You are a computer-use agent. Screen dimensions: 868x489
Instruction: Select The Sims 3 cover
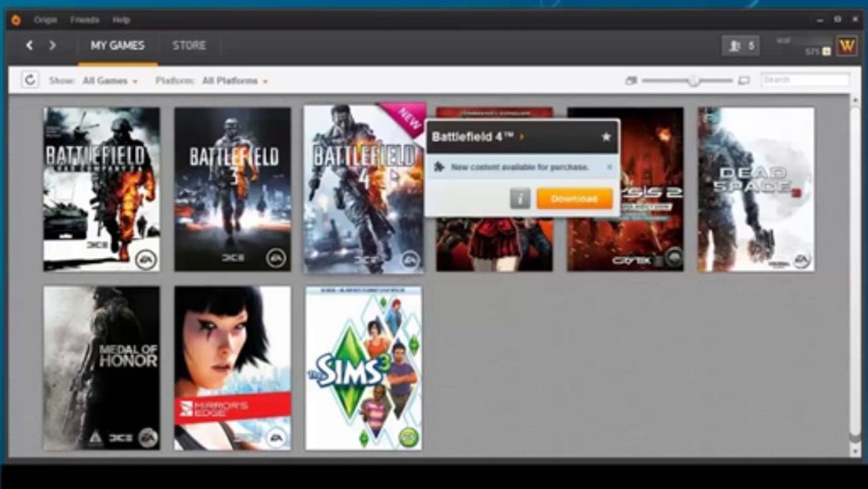(364, 368)
